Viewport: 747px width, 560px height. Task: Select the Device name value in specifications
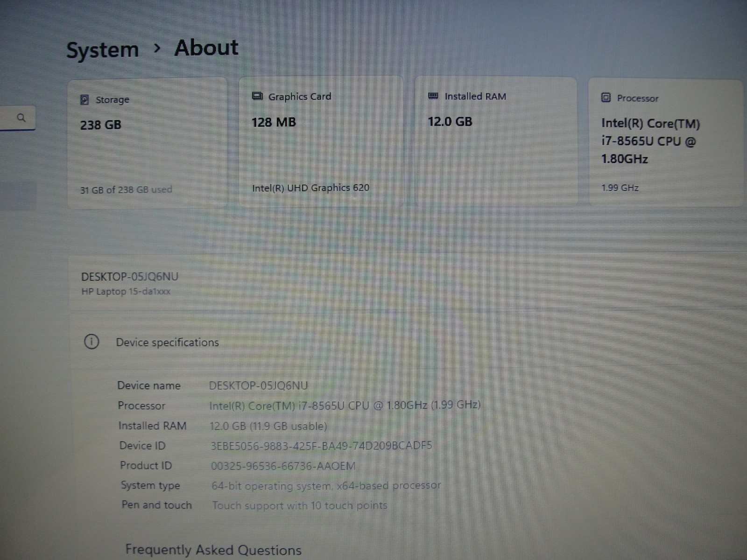pos(258,386)
